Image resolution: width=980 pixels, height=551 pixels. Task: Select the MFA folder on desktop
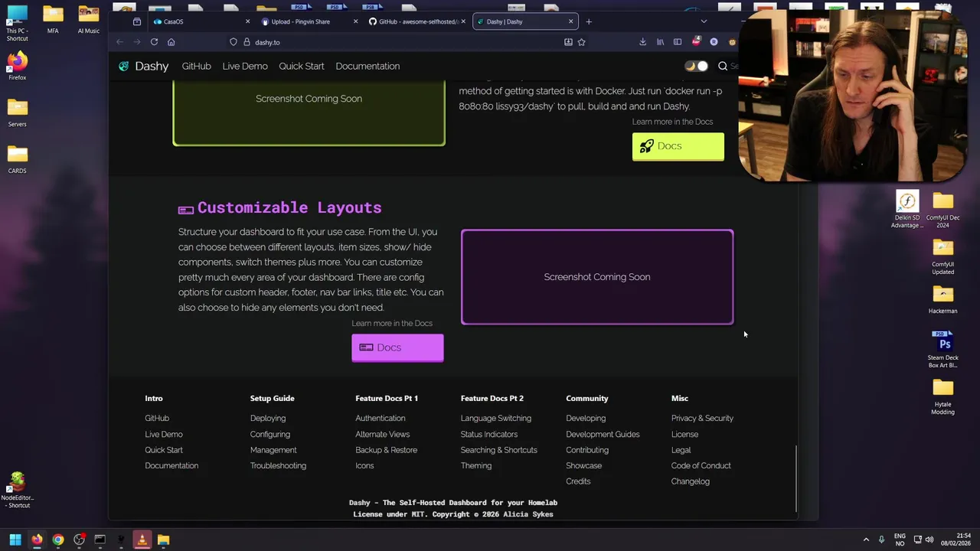pos(53,20)
